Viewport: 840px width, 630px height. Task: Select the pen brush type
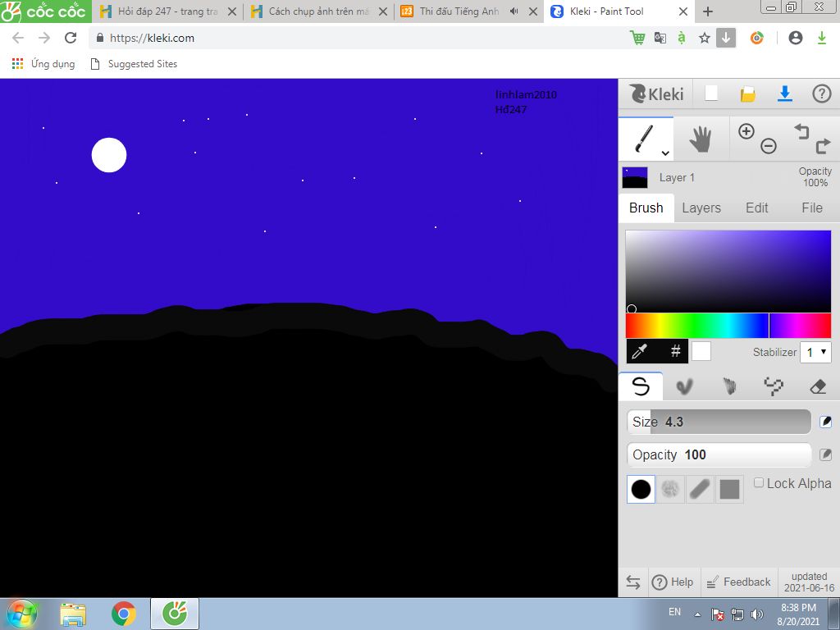641,386
